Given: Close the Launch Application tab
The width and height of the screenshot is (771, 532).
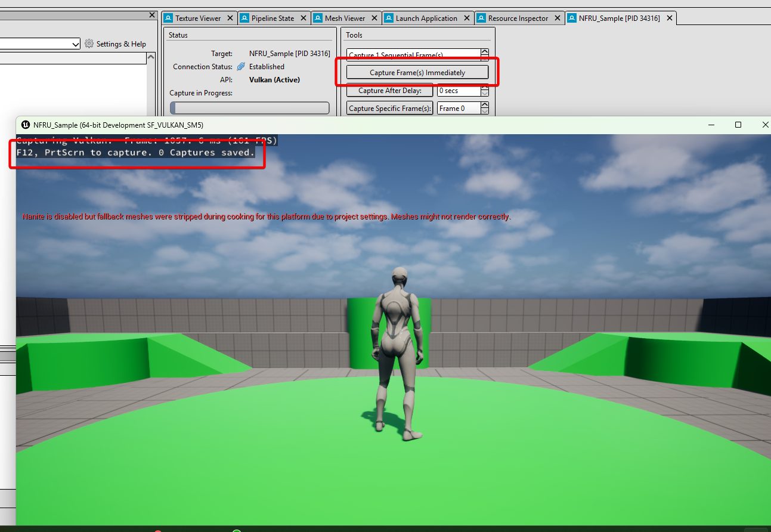Looking at the screenshot, I should [x=466, y=18].
